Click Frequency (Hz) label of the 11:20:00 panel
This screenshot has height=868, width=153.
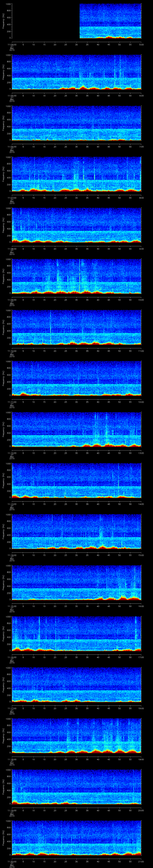3,838
